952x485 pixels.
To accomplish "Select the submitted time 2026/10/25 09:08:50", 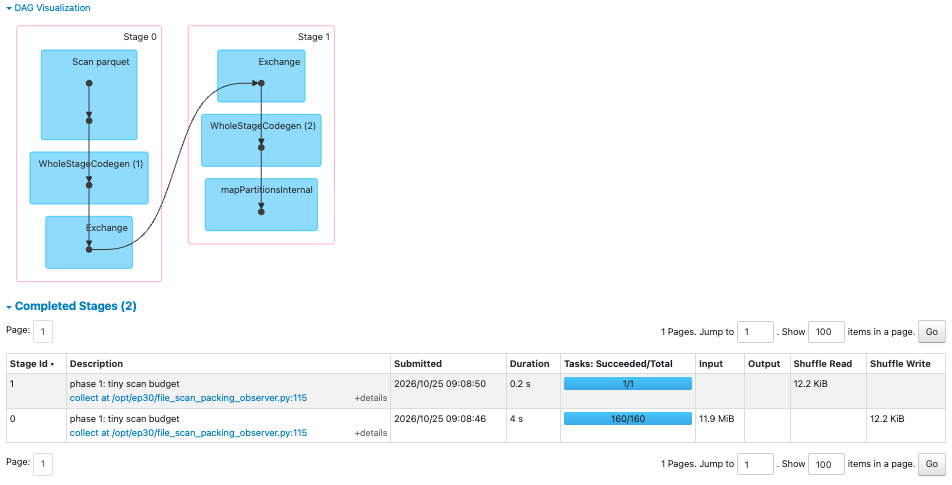I will [440, 384].
